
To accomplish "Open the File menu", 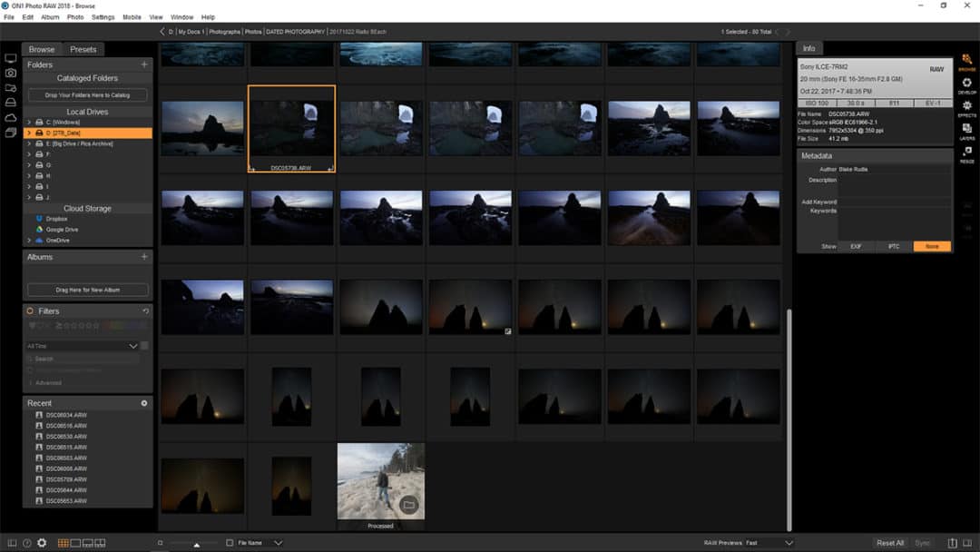I will (x=9, y=17).
